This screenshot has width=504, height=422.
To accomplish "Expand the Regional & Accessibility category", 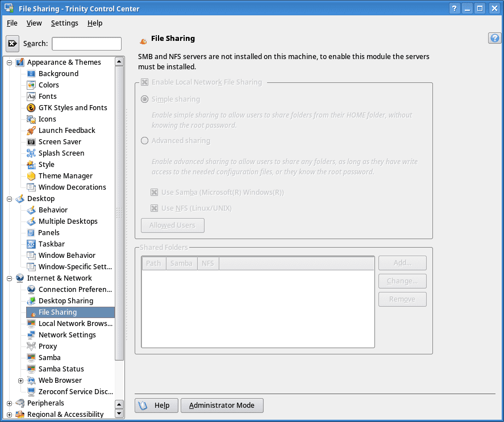I will [x=9, y=415].
